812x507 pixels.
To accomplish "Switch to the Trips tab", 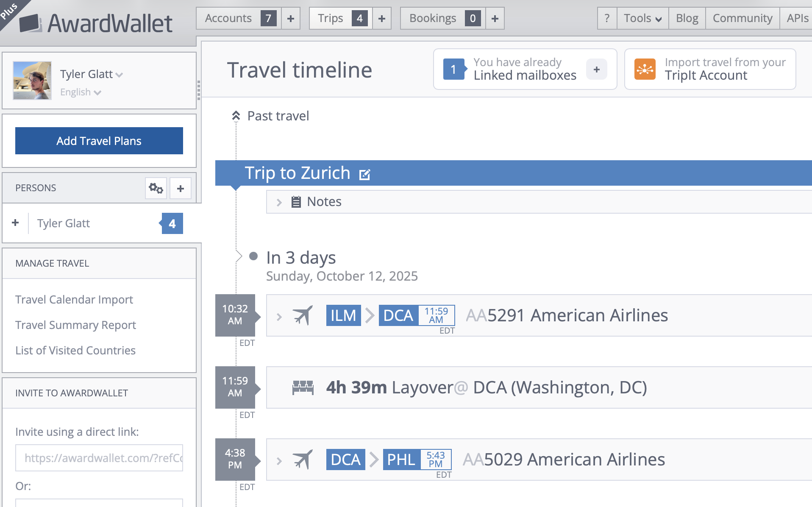I will 331,18.
